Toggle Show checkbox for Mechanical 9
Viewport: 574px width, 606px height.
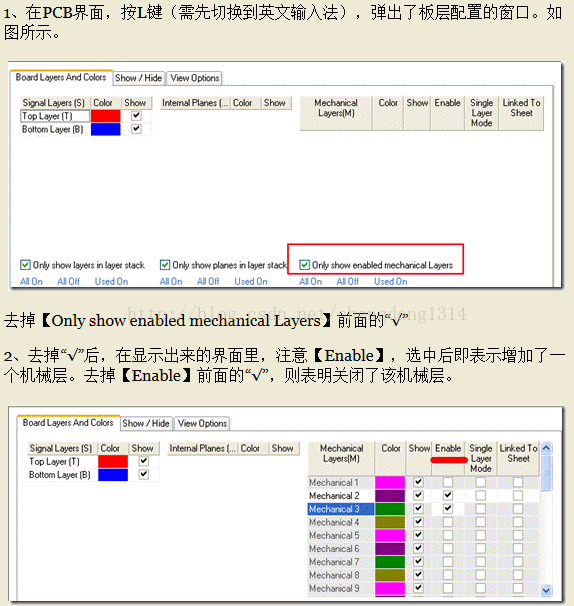pos(418,588)
